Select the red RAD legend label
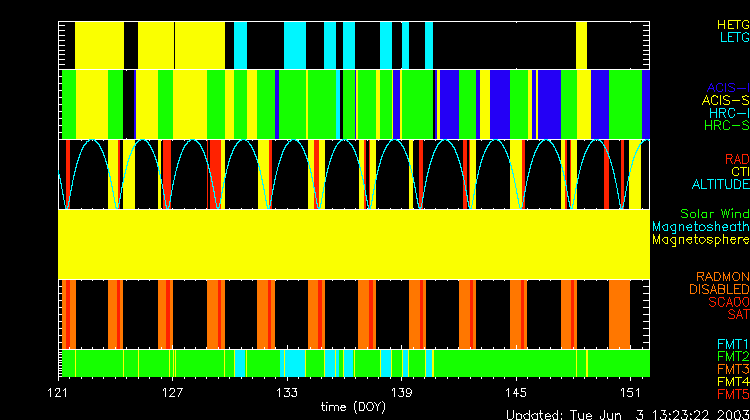This screenshot has height=420, width=750. [736, 159]
